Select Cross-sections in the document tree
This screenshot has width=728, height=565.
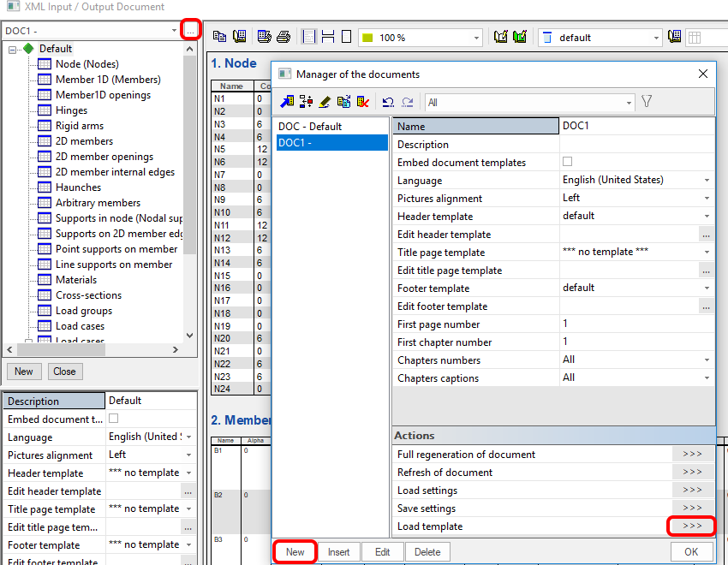(87, 295)
